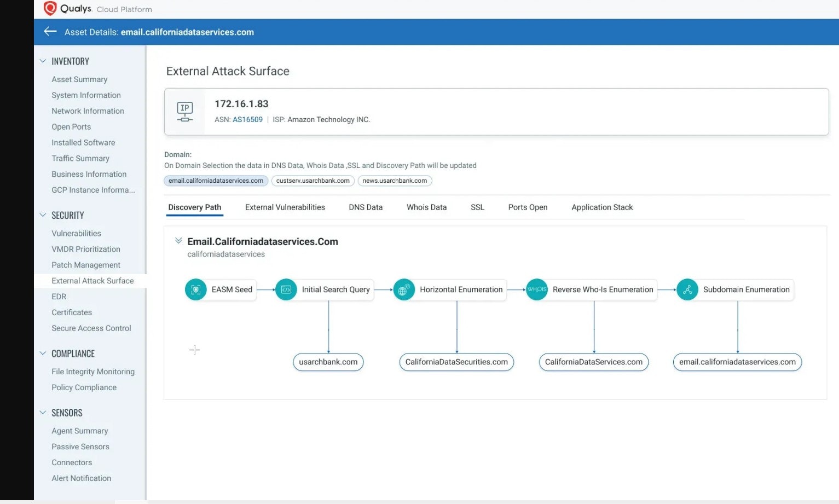This screenshot has height=504, width=839.
Task: Open System Information in sidebar
Action: pos(86,95)
